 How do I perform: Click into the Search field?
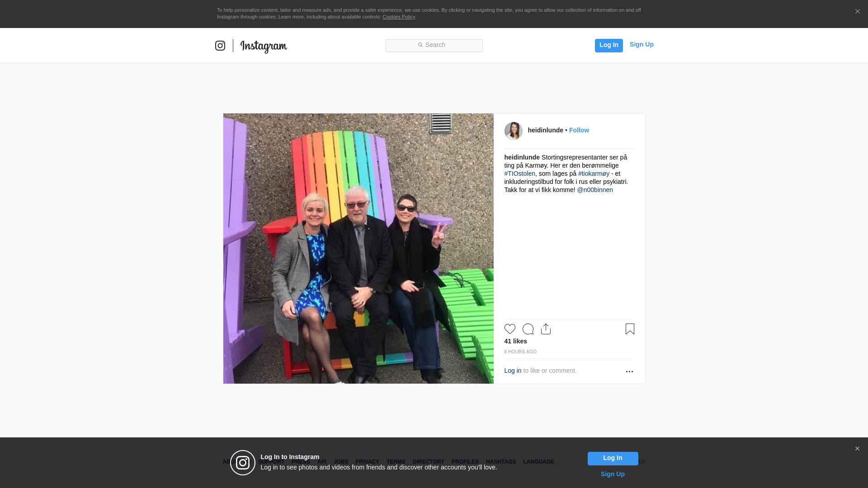pyautogui.click(x=434, y=45)
